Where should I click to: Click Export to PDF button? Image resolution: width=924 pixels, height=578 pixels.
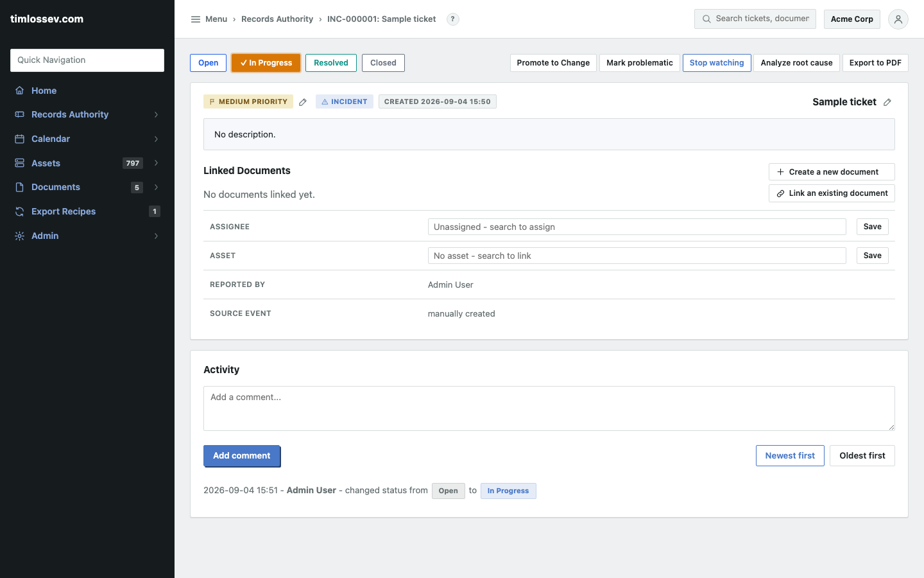(875, 63)
